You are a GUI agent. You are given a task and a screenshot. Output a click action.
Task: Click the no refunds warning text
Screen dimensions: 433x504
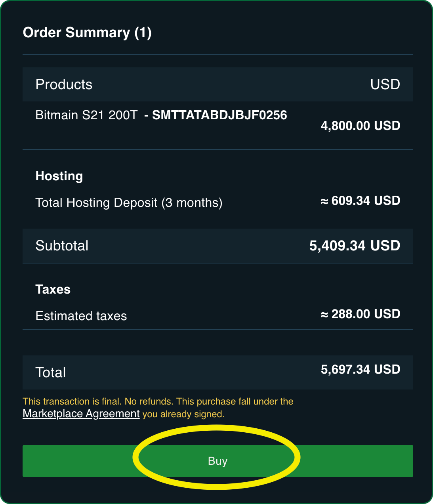[x=158, y=401]
